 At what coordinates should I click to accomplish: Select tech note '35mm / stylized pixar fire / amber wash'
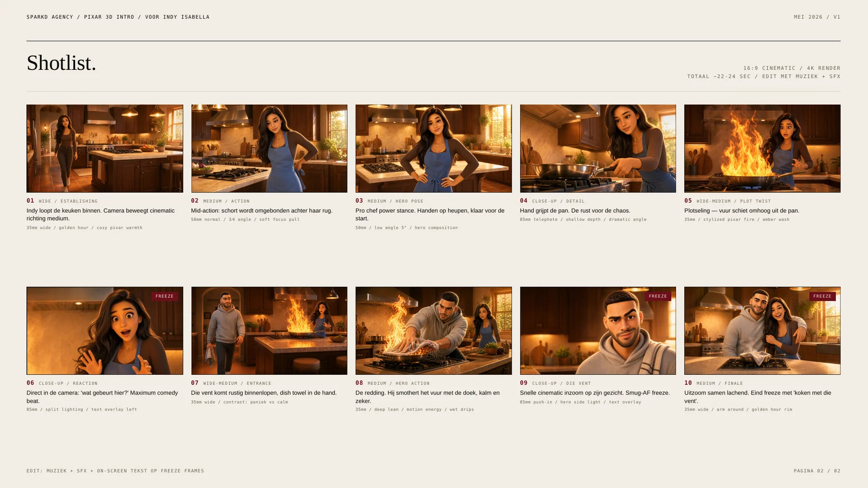click(737, 219)
